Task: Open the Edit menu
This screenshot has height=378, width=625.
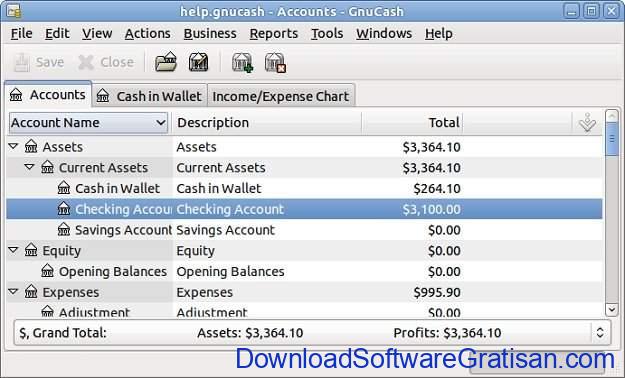Action: 57,33
